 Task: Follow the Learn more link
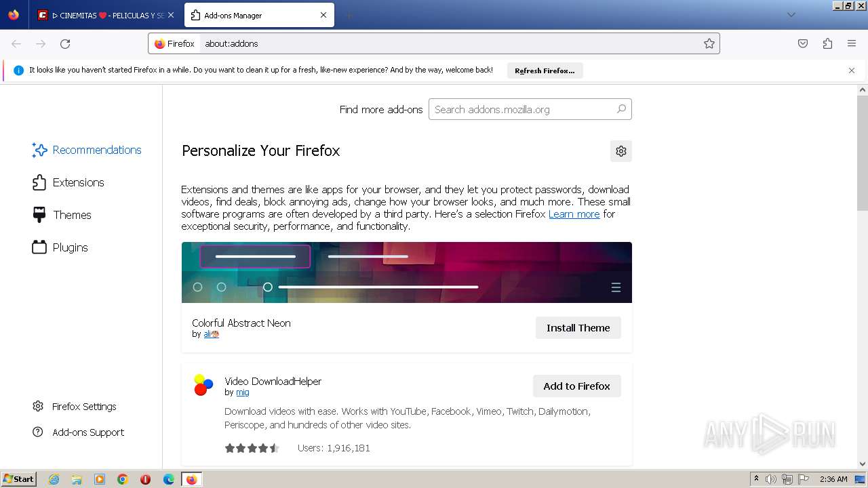(x=574, y=214)
